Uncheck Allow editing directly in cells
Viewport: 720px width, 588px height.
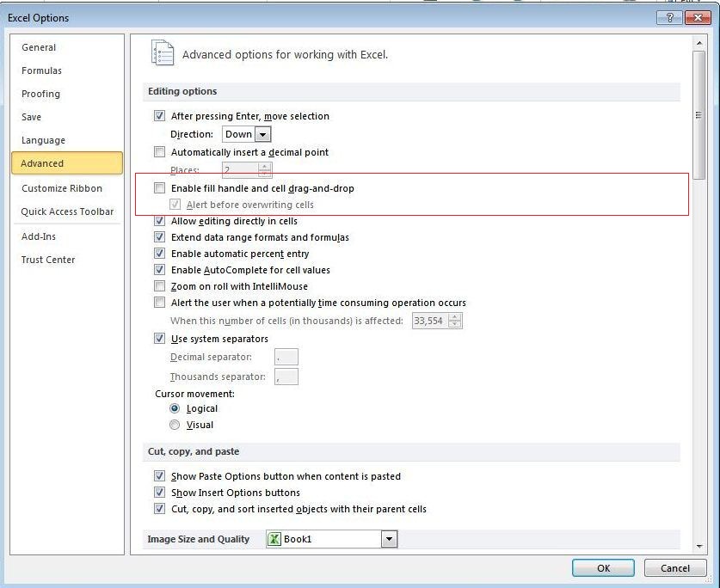159,221
